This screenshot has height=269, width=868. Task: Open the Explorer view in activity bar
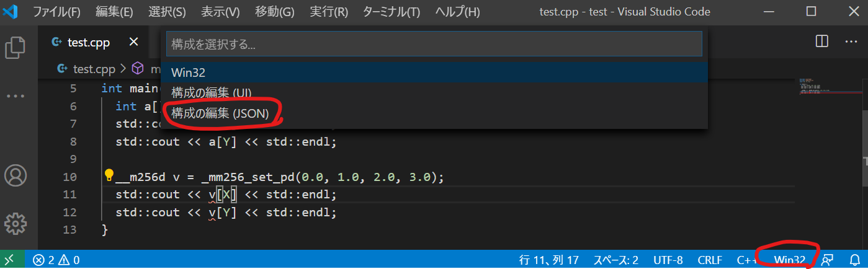tap(16, 48)
